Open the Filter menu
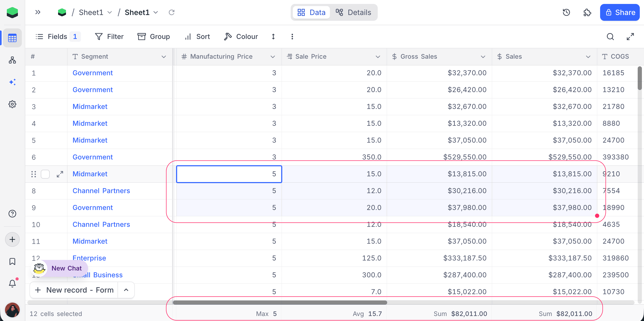The image size is (644, 321). click(109, 37)
